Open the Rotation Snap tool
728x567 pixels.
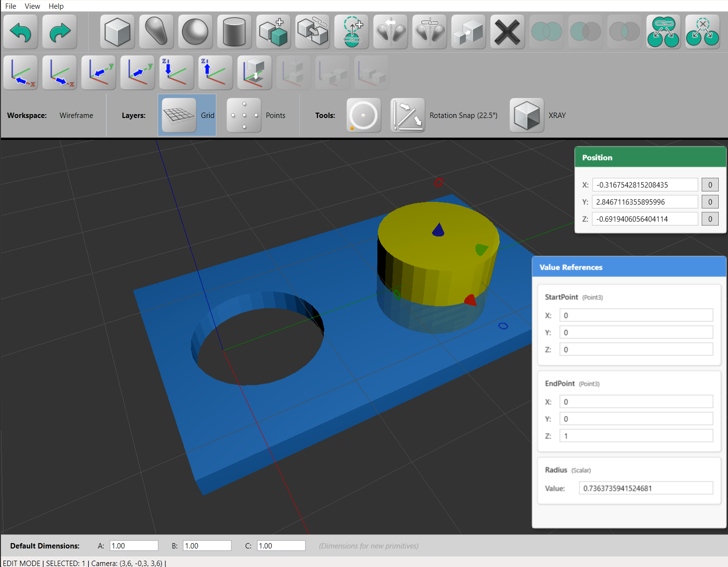pos(408,115)
